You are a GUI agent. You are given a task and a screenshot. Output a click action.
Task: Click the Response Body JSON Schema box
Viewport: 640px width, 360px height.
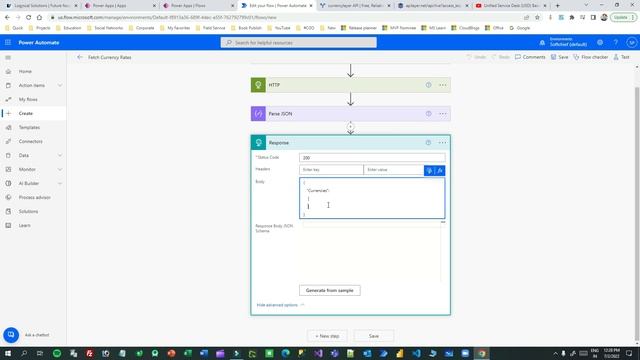(x=372, y=251)
